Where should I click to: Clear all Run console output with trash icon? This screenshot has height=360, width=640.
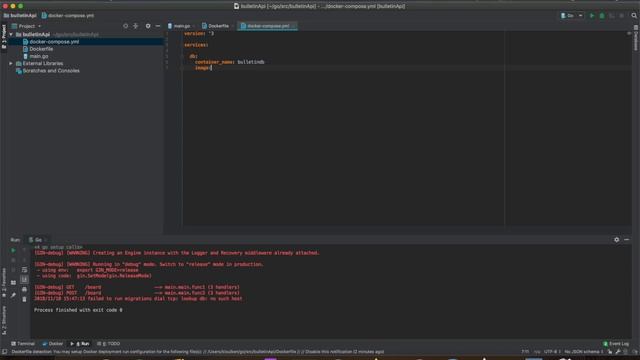click(24, 299)
